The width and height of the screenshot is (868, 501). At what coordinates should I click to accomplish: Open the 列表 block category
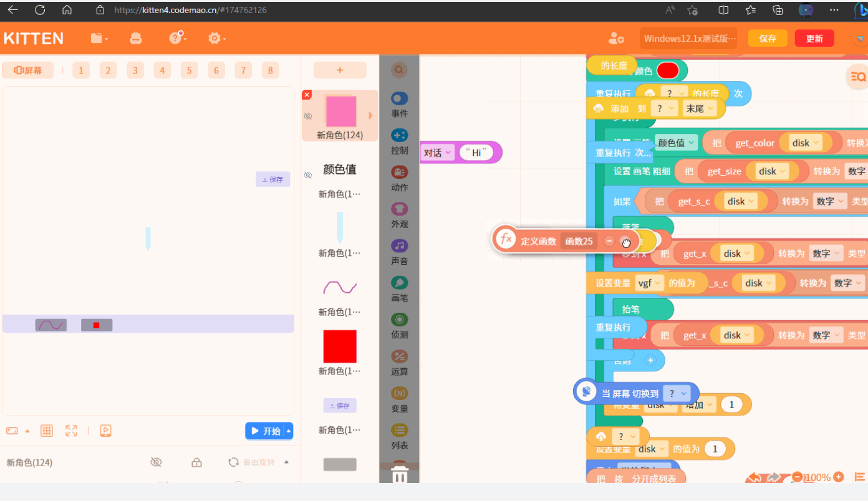click(x=400, y=436)
